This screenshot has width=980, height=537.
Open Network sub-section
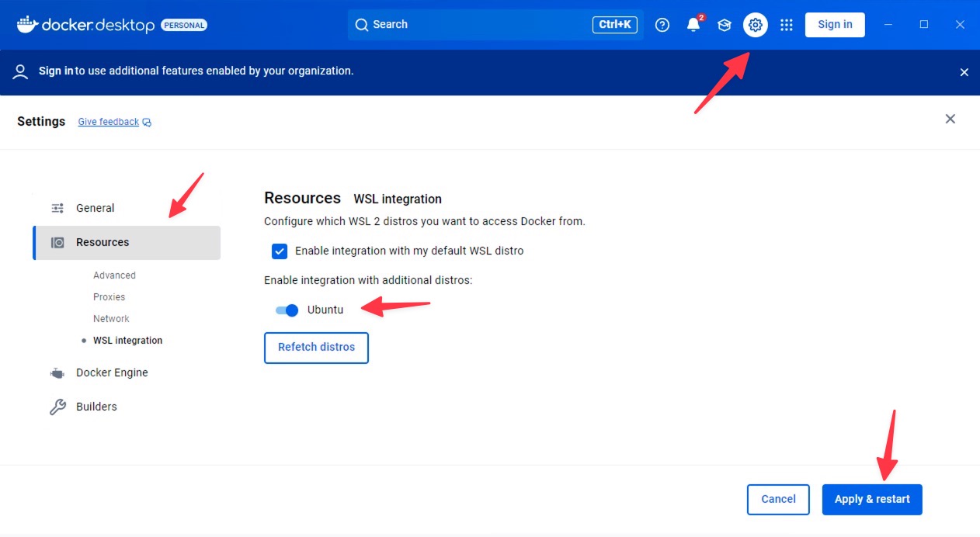pos(111,319)
